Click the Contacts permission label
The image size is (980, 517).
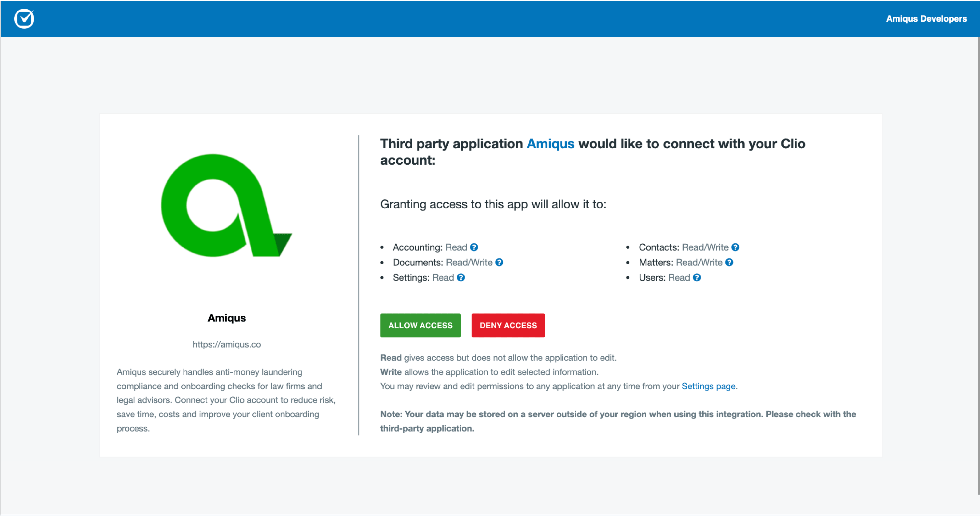coord(658,247)
